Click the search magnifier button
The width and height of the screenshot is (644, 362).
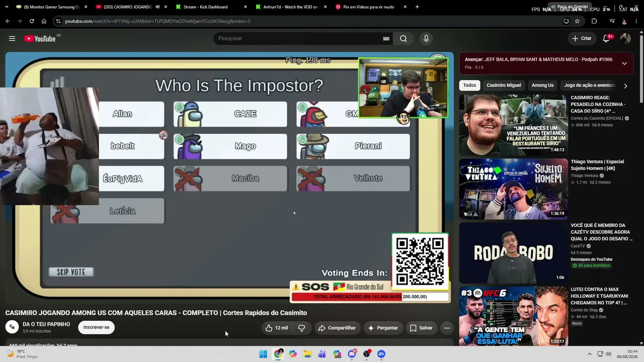click(404, 39)
